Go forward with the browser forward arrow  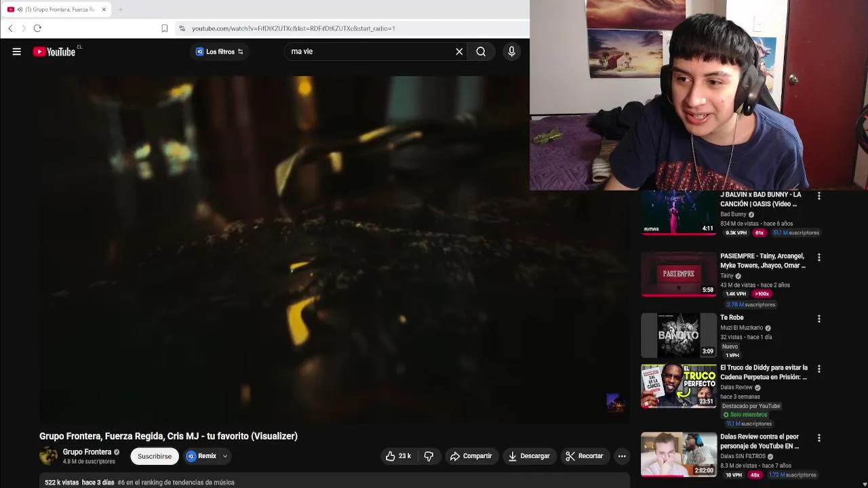point(24,28)
